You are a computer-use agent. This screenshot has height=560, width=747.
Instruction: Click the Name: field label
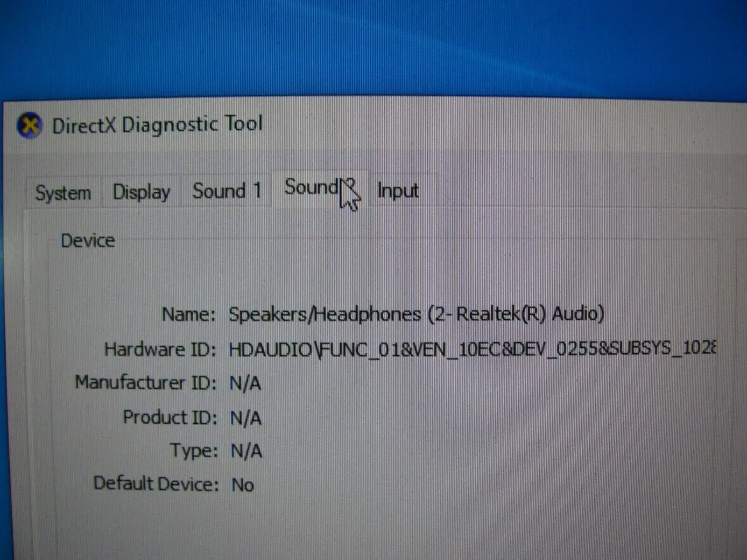click(x=189, y=315)
